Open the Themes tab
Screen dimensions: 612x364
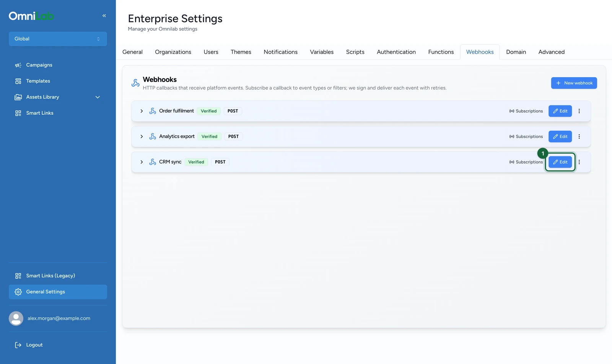point(241,52)
